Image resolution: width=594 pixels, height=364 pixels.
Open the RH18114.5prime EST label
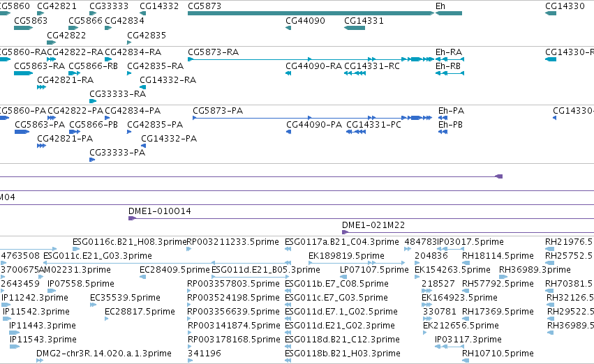coord(498,256)
